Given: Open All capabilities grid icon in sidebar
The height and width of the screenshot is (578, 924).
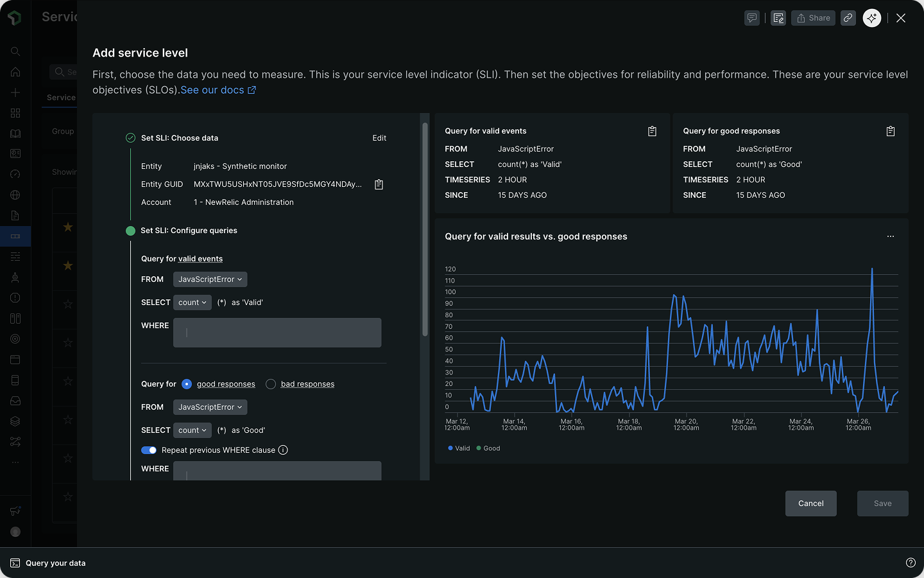Looking at the screenshot, I should tap(15, 113).
